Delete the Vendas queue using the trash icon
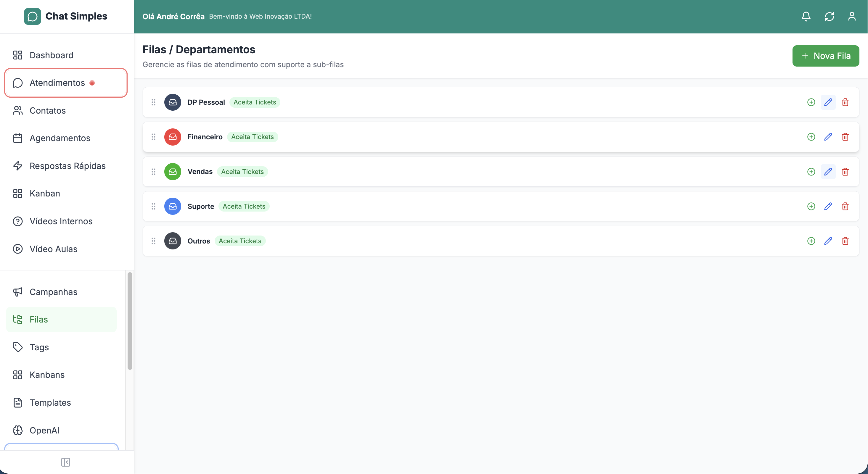 846,172
